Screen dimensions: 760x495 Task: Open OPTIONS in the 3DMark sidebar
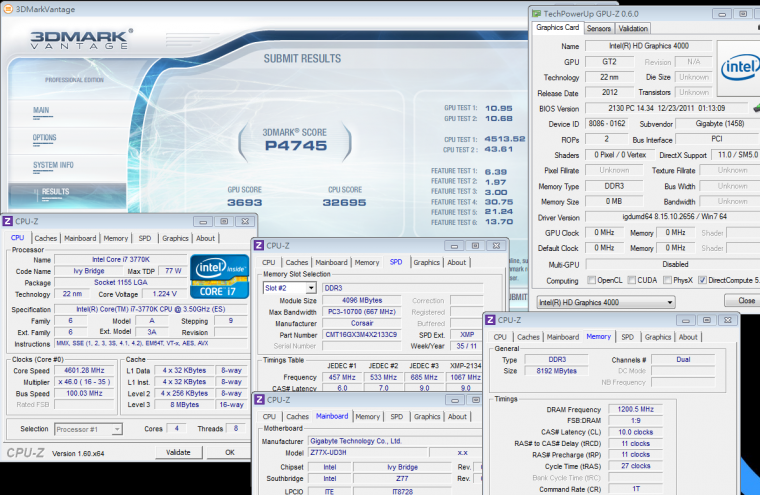pos(45,138)
